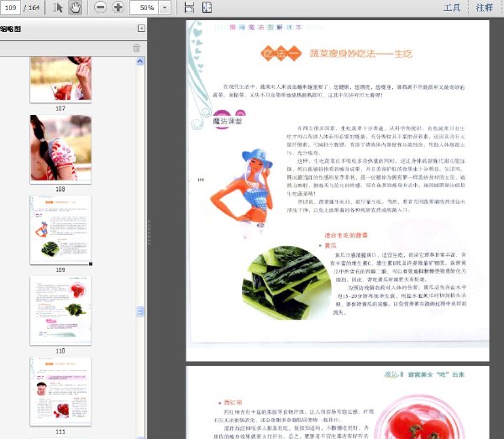
Task: Click the 魔法课堂 heading on the page
Action: (228, 121)
